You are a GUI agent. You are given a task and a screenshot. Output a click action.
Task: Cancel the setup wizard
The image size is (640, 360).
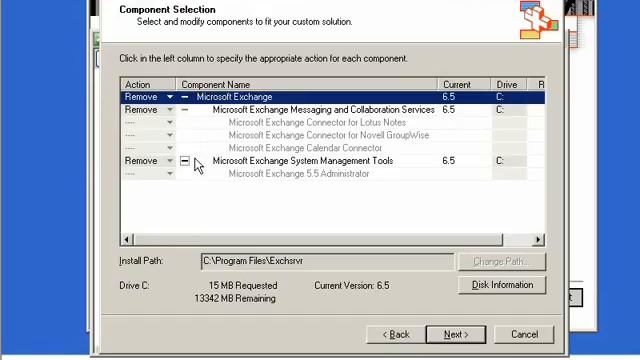[x=524, y=335]
